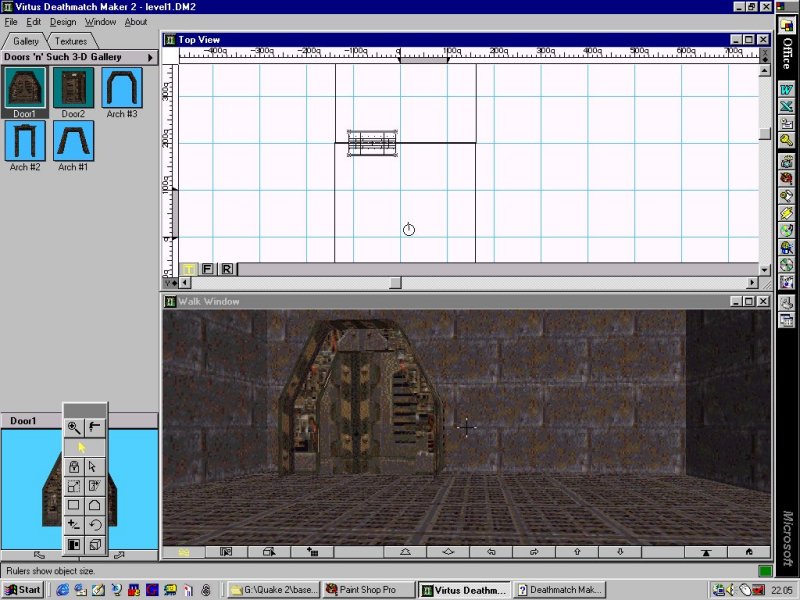This screenshot has width=800, height=600.
Task: Select the rotate tool
Action: 94,524
